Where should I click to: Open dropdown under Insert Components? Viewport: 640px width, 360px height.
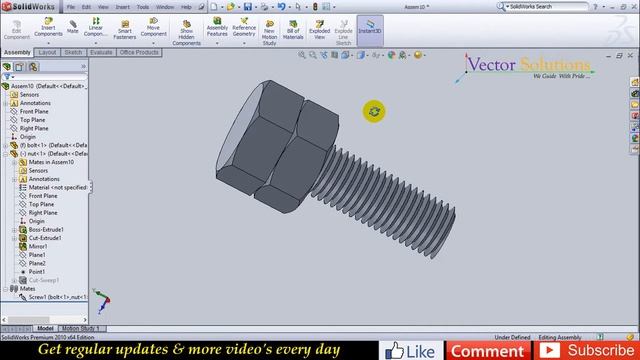click(48, 43)
